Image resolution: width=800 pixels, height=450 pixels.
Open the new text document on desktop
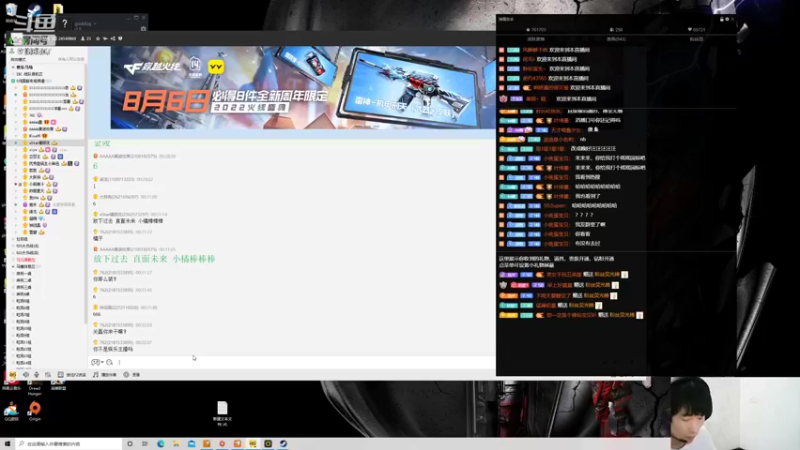point(222,413)
